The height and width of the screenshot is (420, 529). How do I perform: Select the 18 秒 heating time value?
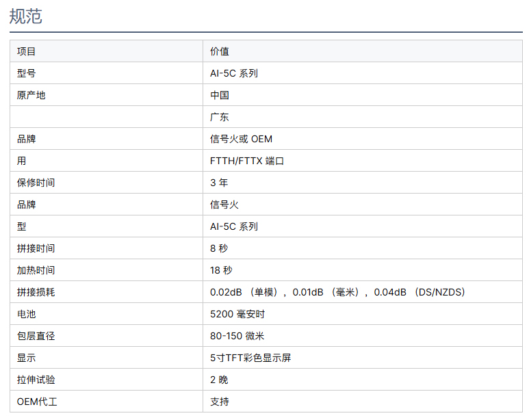pos(221,270)
